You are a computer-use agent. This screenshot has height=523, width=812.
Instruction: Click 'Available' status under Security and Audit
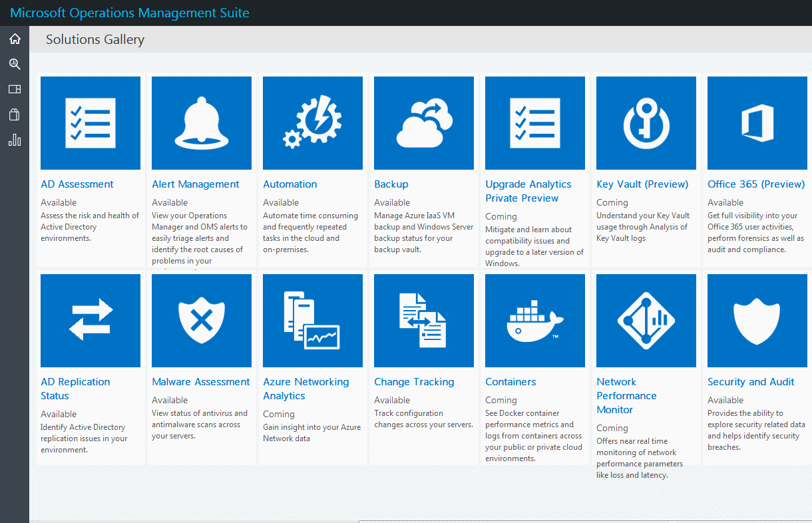tap(725, 400)
